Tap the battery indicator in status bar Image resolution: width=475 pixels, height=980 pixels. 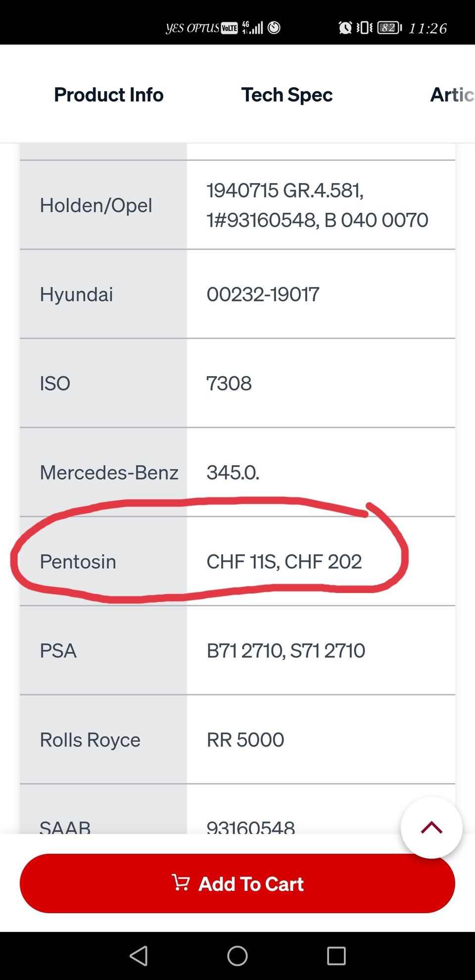point(389,28)
